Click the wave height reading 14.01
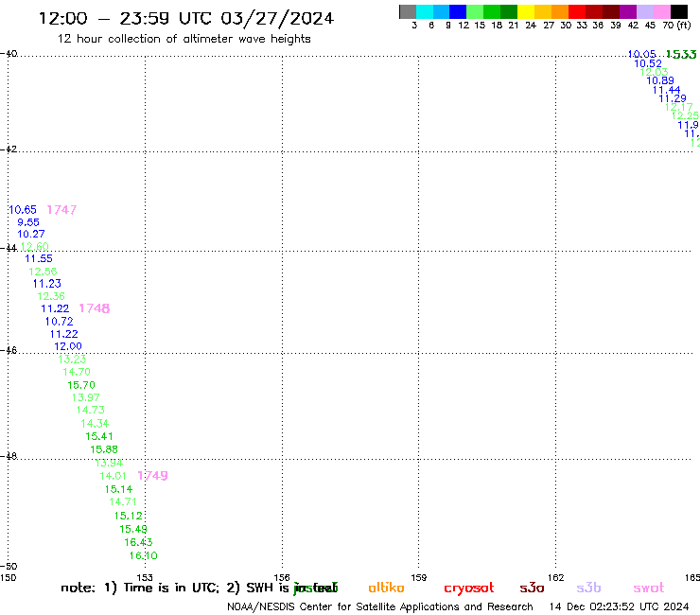 pos(113,476)
